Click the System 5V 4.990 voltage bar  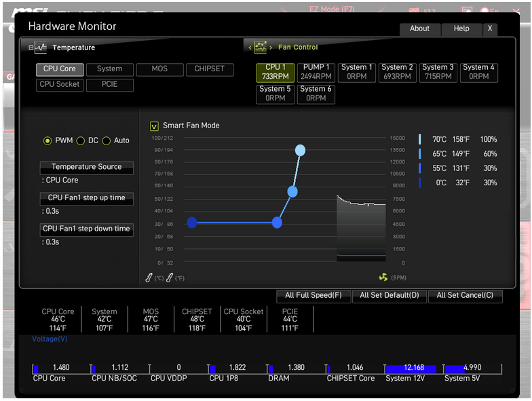coord(472,368)
